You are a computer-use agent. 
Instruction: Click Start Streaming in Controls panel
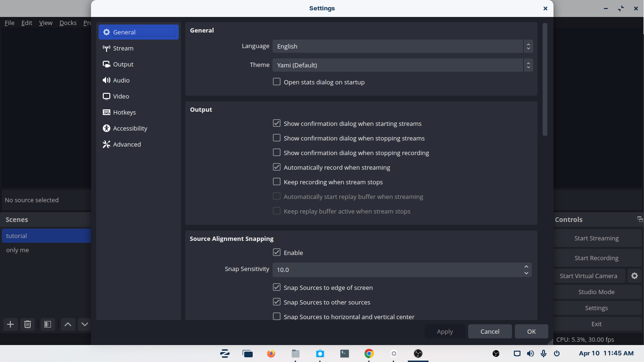pyautogui.click(x=596, y=238)
